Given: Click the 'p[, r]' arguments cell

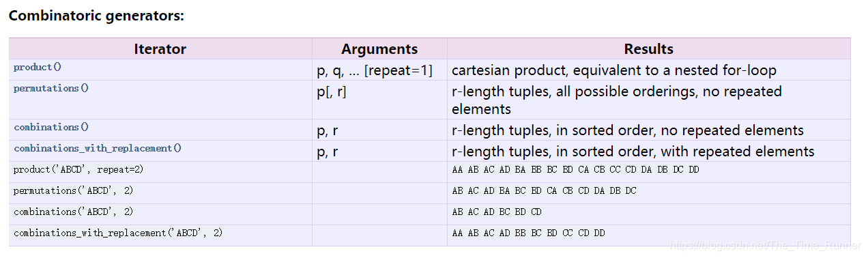Looking at the screenshot, I should coord(332,91).
